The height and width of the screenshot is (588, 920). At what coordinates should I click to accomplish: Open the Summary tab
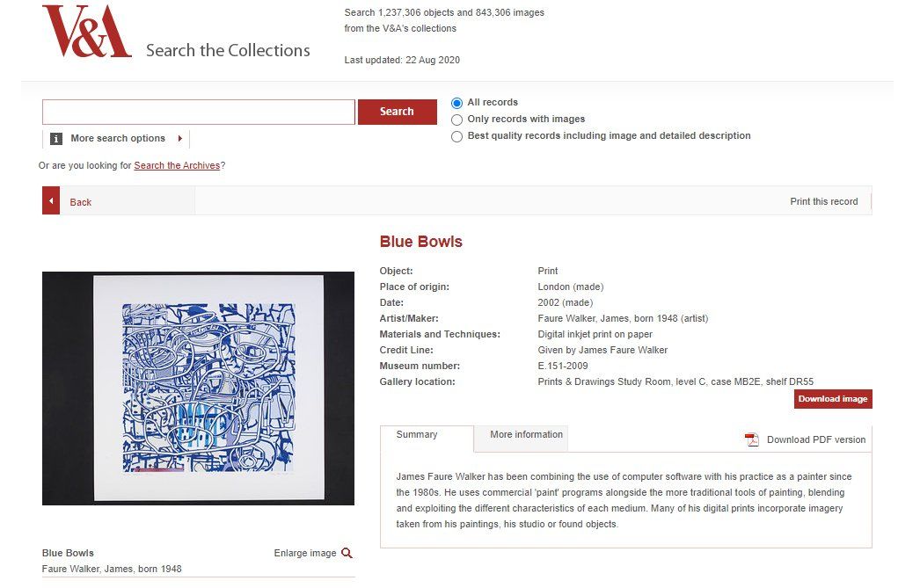(x=417, y=435)
